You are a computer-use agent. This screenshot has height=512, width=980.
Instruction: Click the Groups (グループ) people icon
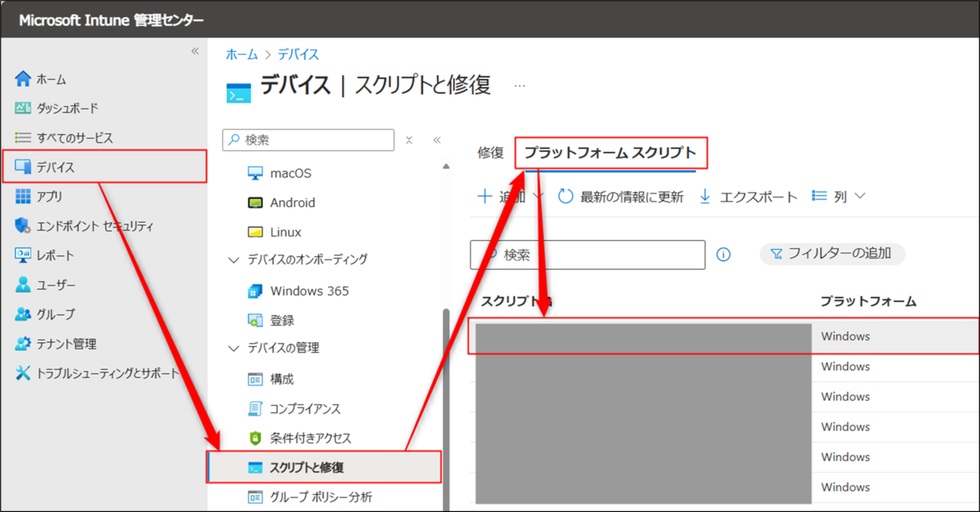(x=23, y=314)
